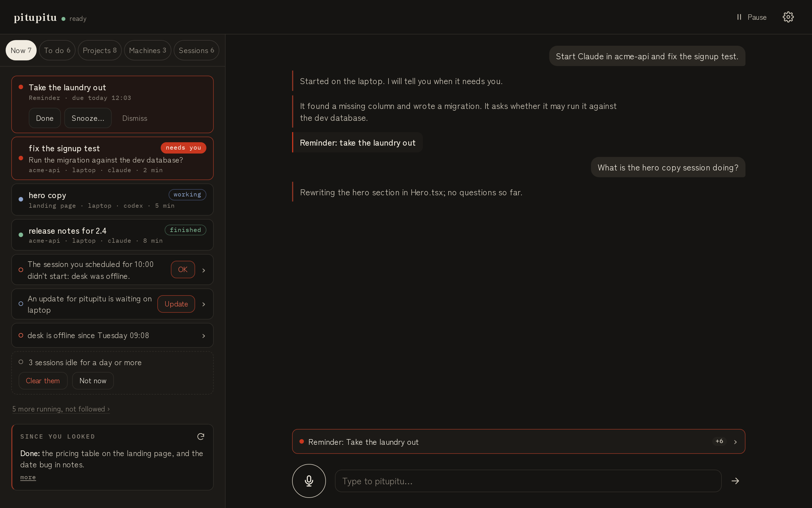The image size is (812, 508).
Task: Click the 'Rewriting the hero section' reply
Action: 411,192
